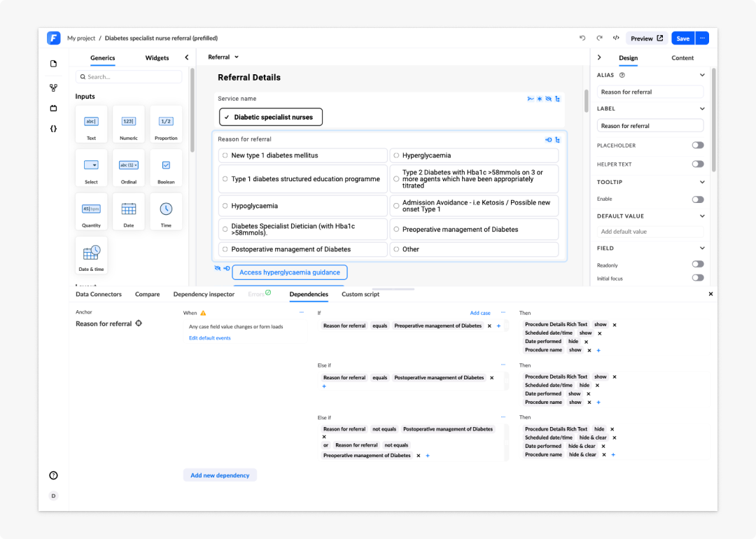
Task: Open the code view icon
Action: [616, 38]
